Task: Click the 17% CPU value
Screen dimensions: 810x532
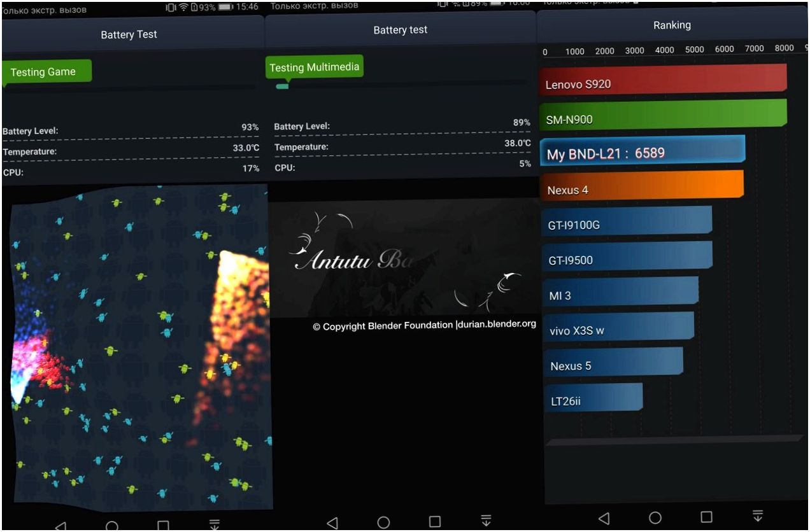Action: (x=252, y=168)
